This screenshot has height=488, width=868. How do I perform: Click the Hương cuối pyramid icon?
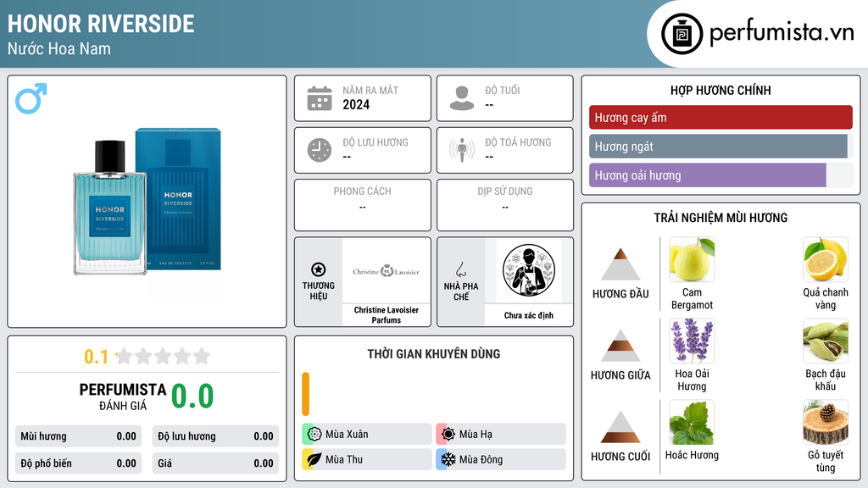pos(620,427)
